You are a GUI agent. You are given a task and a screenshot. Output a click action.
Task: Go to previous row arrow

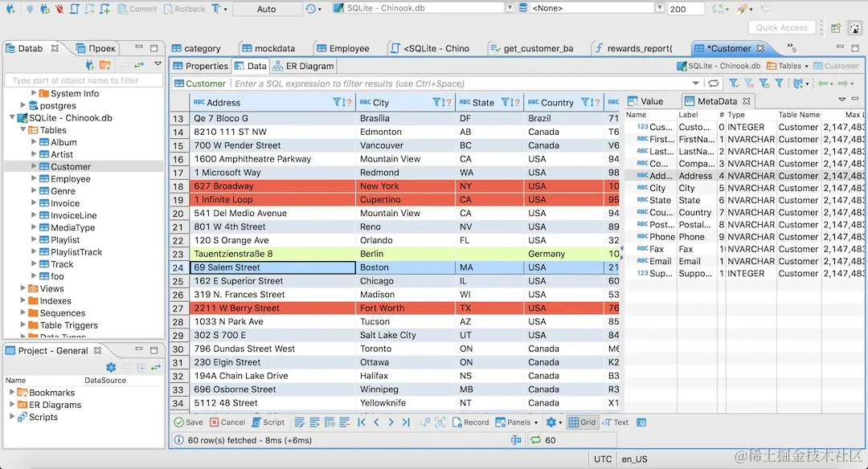pos(376,422)
